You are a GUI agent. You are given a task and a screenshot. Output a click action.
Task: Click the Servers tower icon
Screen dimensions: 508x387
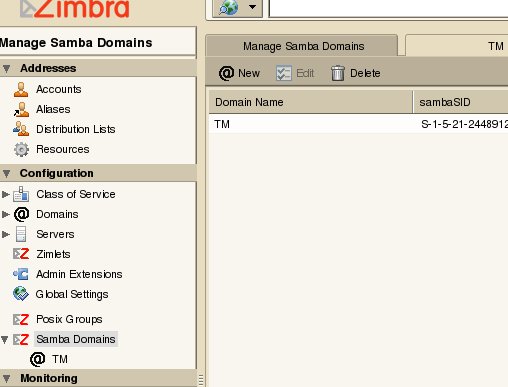point(21,234)
